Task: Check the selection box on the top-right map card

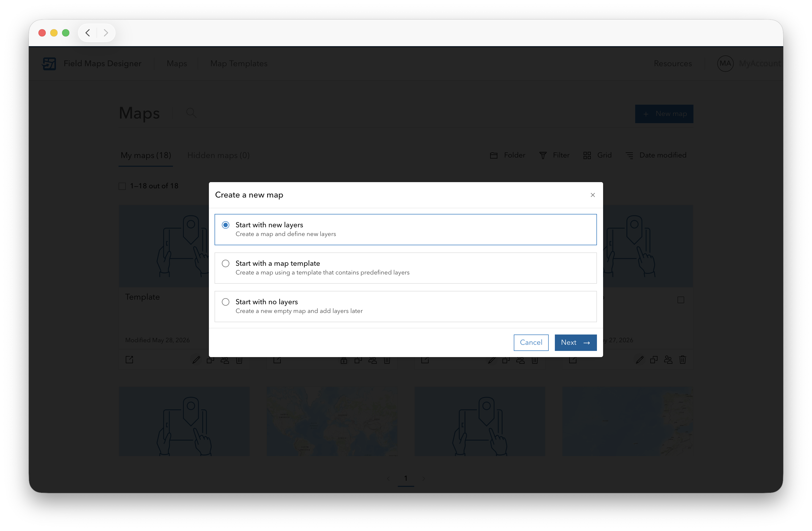Action: [681, 300]
